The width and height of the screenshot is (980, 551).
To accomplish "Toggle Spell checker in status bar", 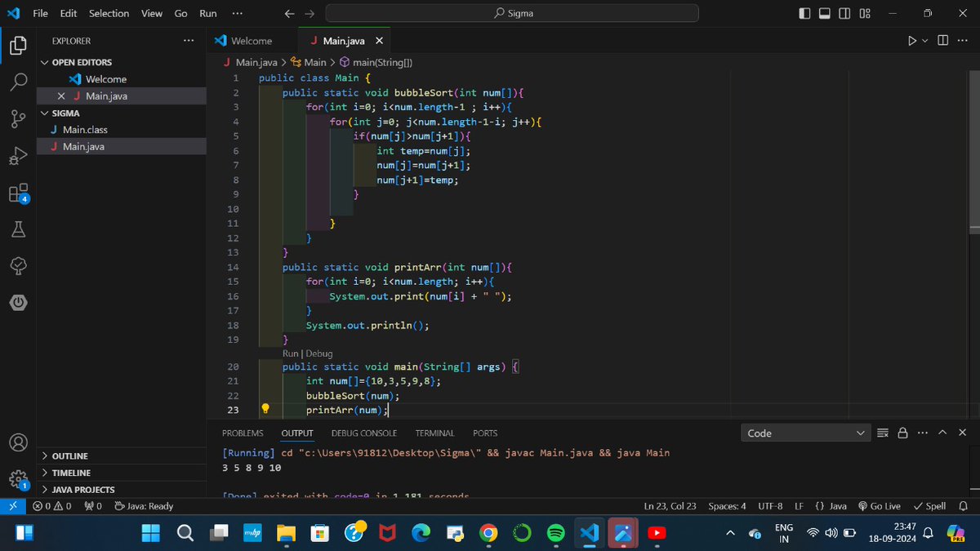I will [929, 506].
